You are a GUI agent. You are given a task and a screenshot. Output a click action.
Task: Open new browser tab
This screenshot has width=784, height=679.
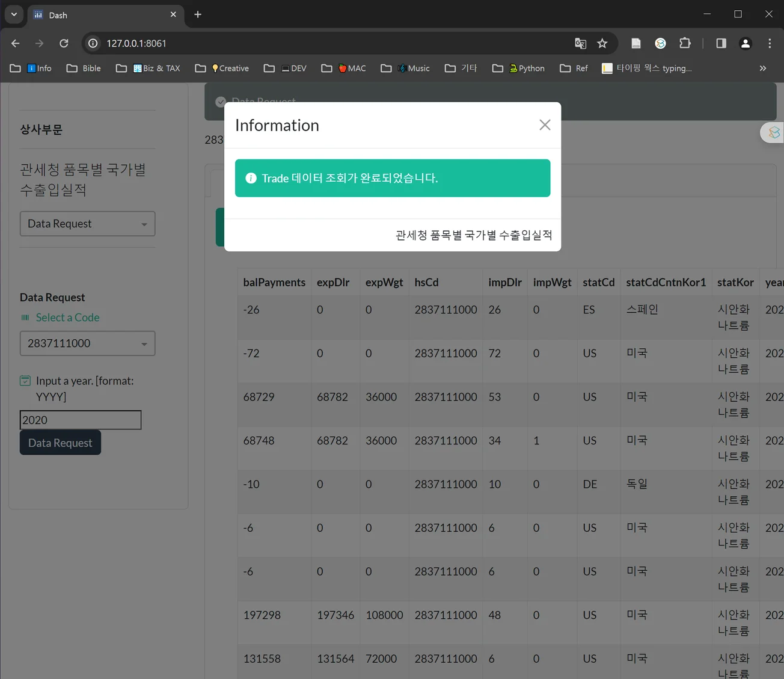coord(198,14)
